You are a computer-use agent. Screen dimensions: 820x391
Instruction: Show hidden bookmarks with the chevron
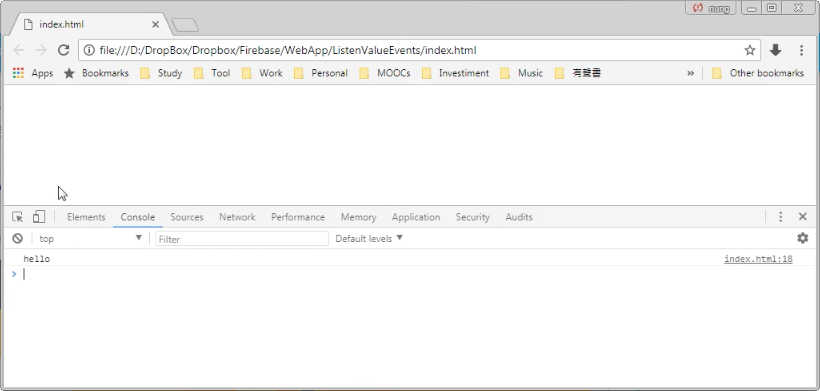point(690,73)
